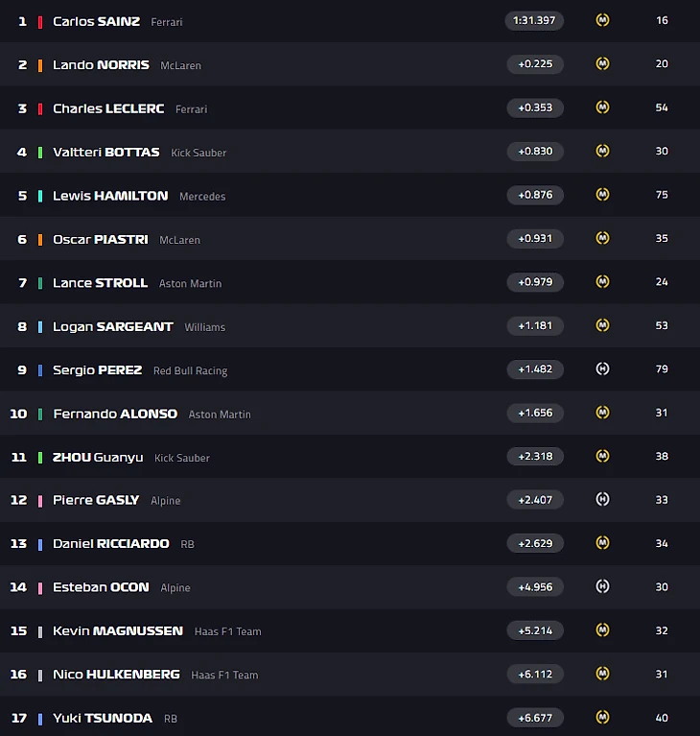Open Oscar Piastri driver name

(101, 239)
